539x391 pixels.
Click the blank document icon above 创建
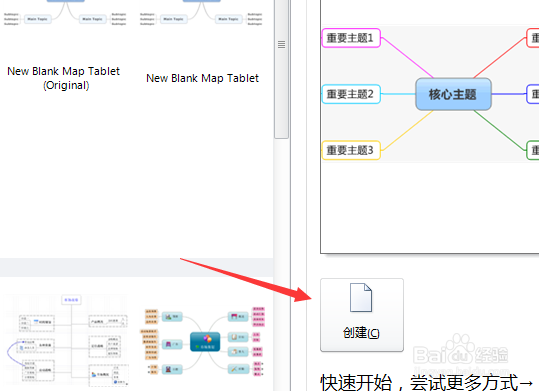[361, 298]
